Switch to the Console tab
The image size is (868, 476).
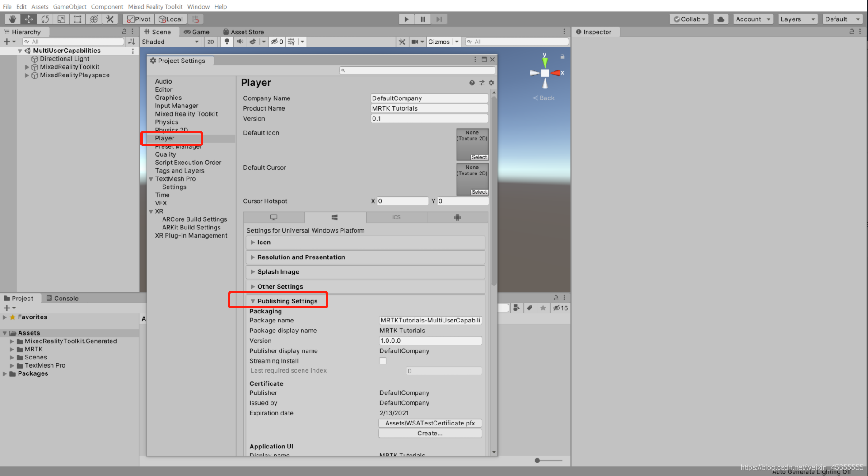click(62, 298)
